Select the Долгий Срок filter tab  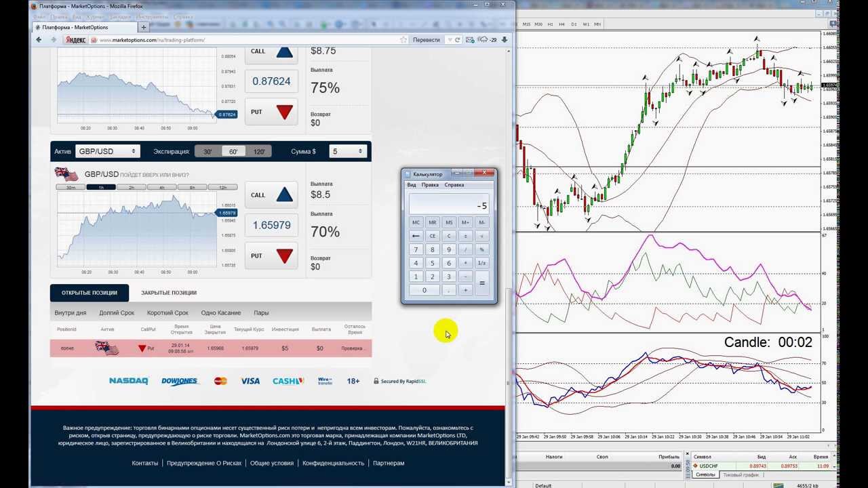(x=117, y=313)
